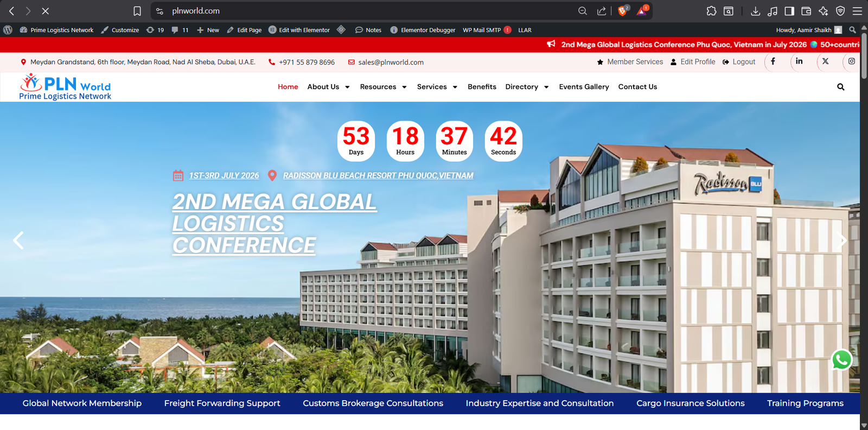Click Edit with Elementor

pyautogui.click(x=299, y=30)
